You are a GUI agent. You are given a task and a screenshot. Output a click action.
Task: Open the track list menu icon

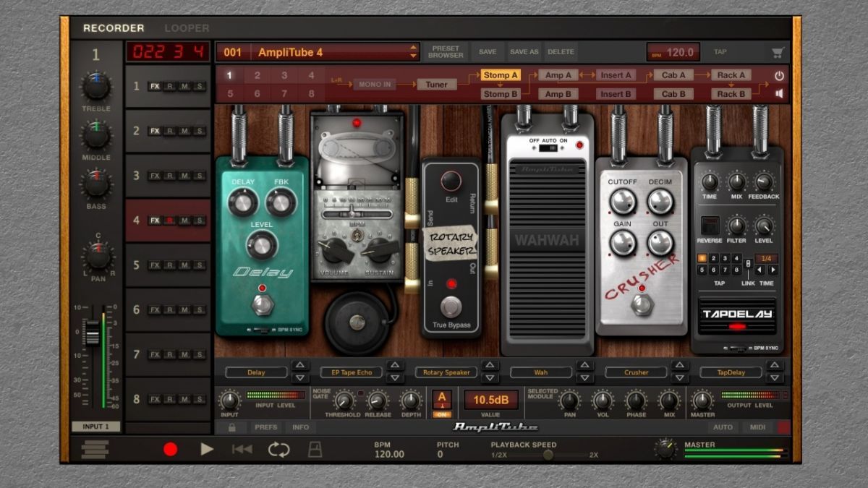pyautogui.click(x=94, y=450)
